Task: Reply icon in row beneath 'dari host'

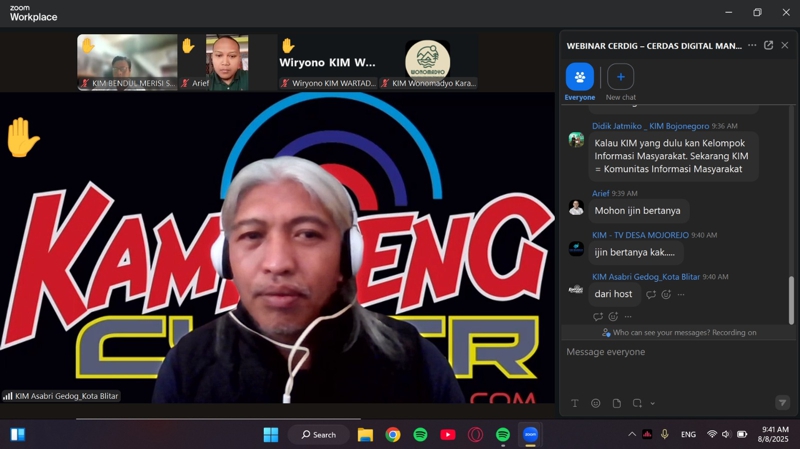Action: tap(598, 317)
